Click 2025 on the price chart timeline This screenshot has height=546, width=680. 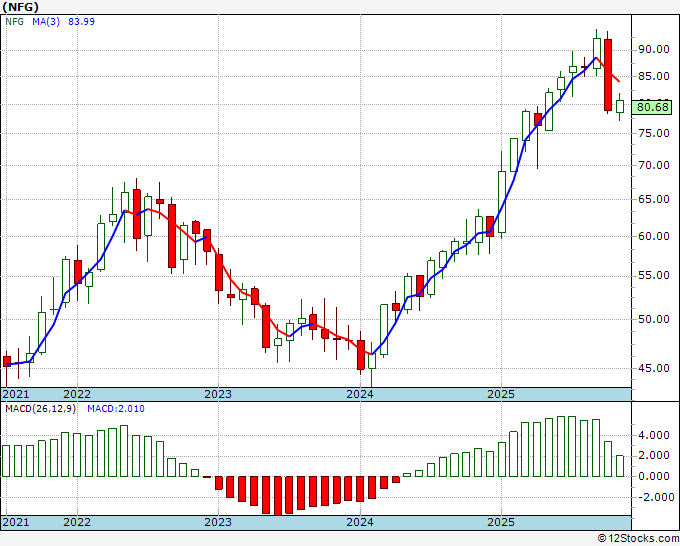501,394
